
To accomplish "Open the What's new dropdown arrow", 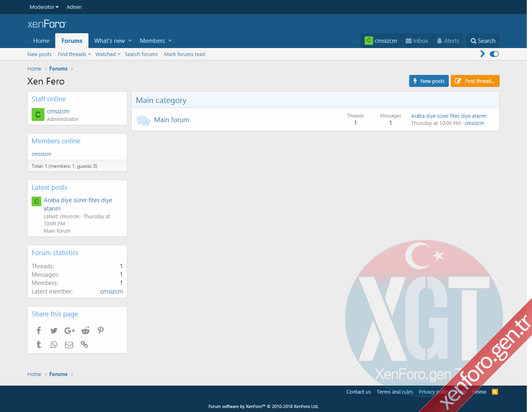I will 130,41.
